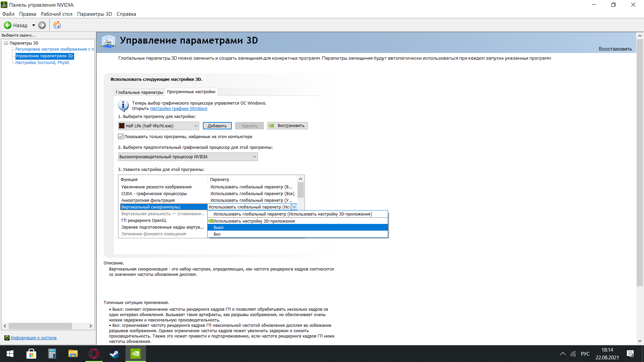Open the Параметры 3D menu
Viewport: 644px width, 362px height.
pyautogui.click(x=94, y=14)
